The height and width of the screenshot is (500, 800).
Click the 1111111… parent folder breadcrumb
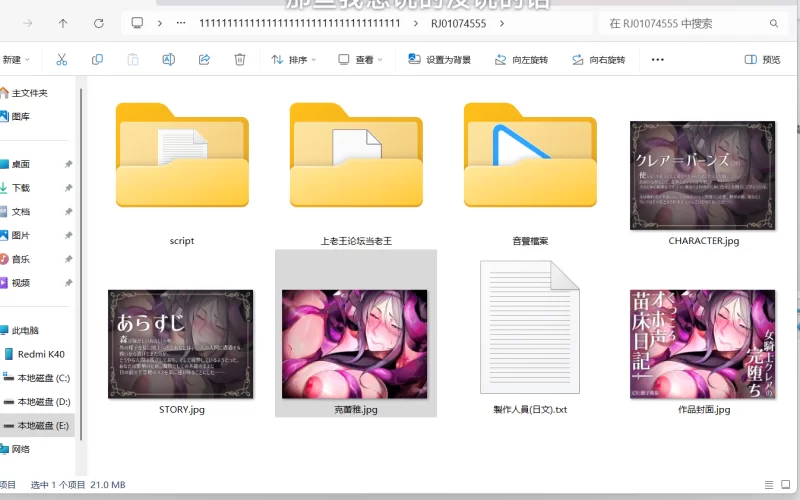point(299,23)
